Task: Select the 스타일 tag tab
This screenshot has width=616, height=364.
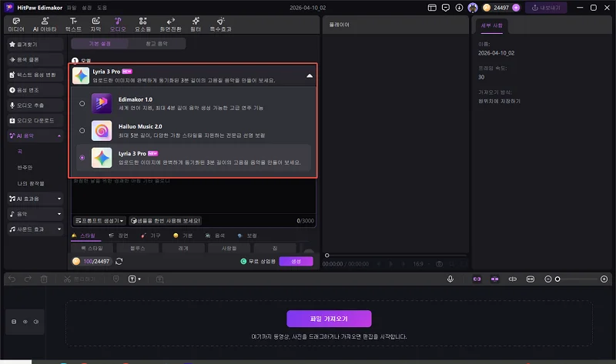Action: click(84, 235)
